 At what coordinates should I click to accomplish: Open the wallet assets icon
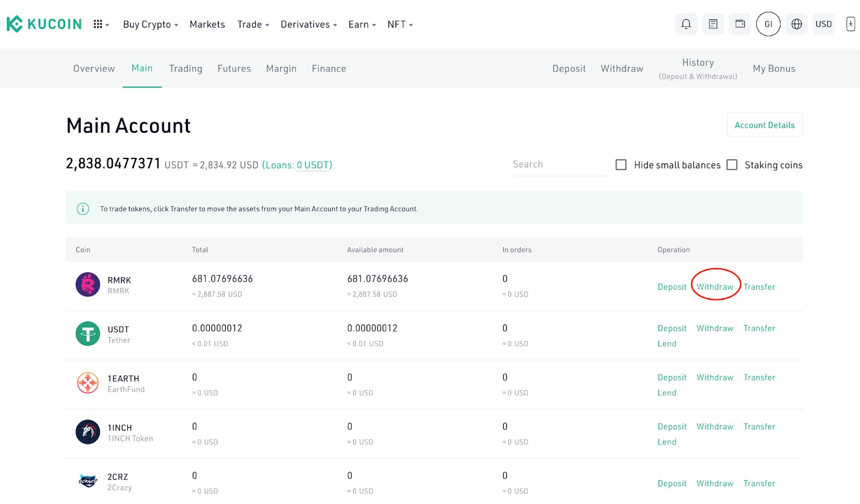tap(740, 24)
